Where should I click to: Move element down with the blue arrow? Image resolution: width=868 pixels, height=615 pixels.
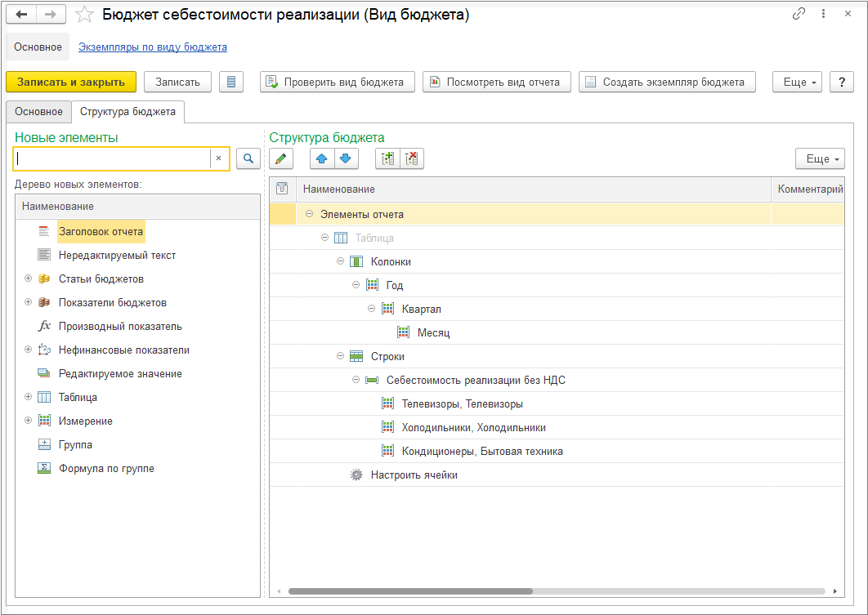point(345,159)
